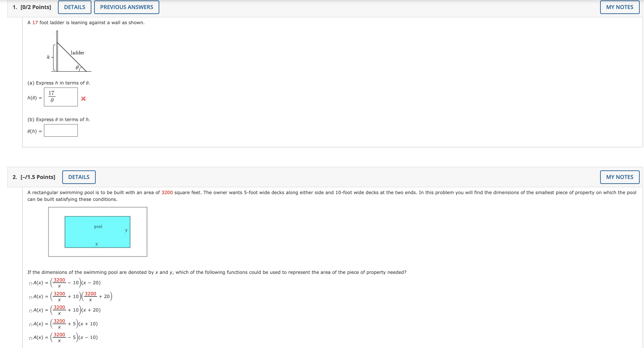Click the ladder diagram image
Viewport: 644px width, 348px height.
pos(70,52)
